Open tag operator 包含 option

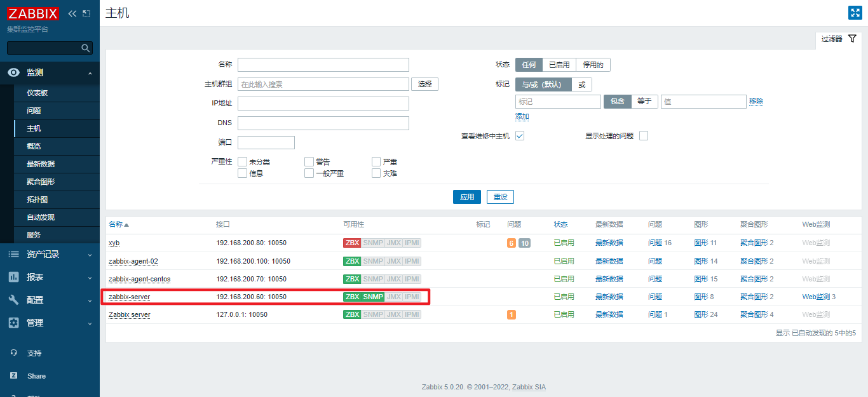point(618,101)
